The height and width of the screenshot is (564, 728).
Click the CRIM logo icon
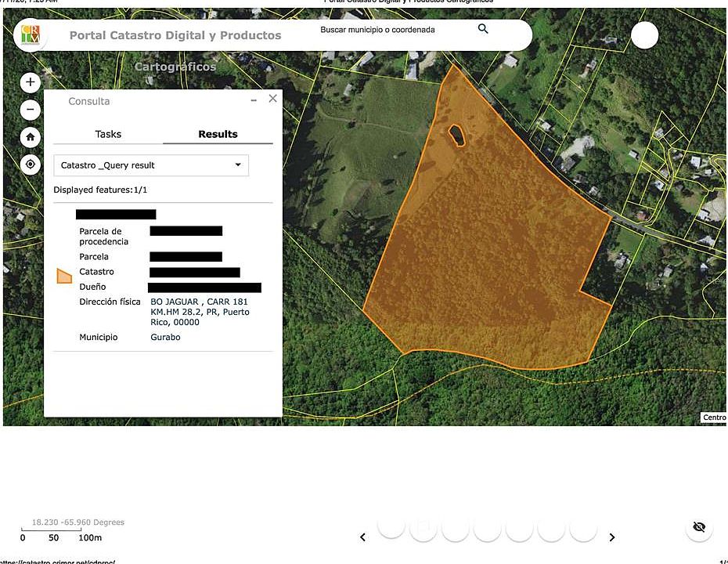coord(31,34)
